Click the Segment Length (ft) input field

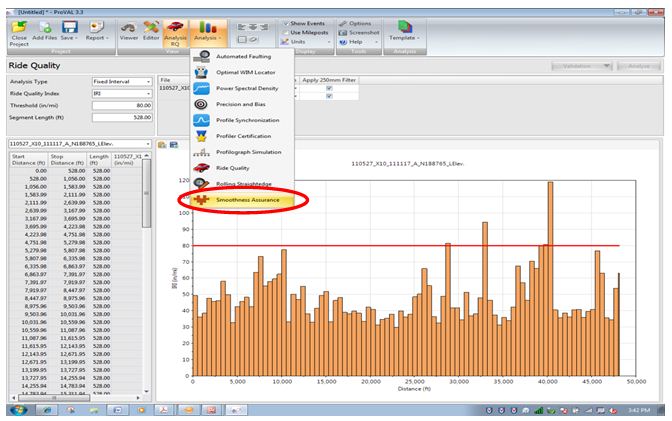click(122, 117)
